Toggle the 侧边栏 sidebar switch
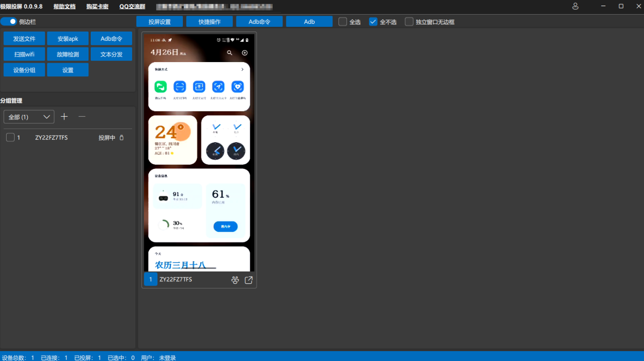 8,22
